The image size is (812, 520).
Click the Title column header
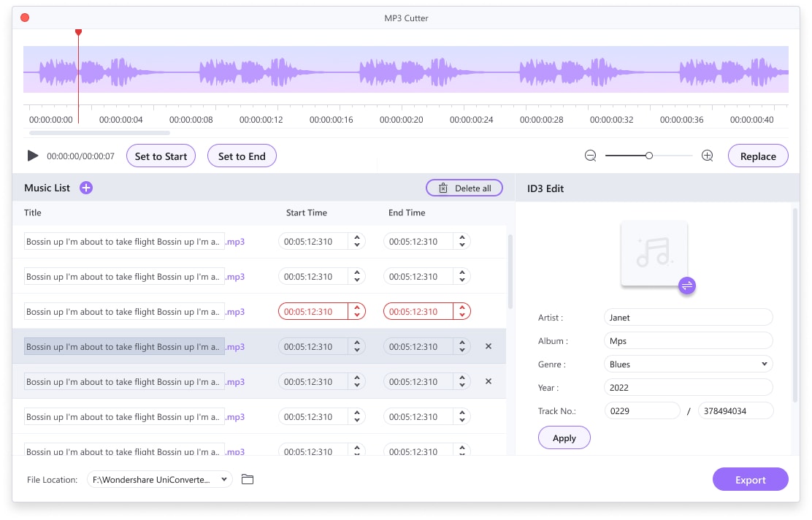pyautogui.click(x=33, y=213)
